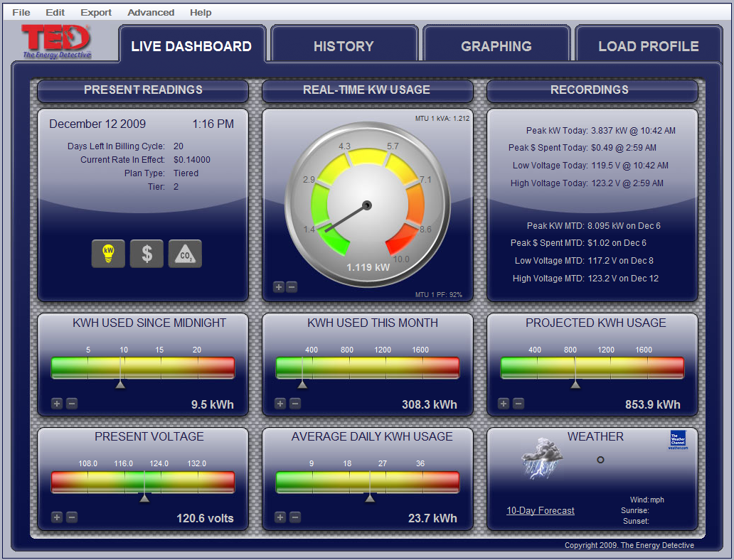The width and height of the screenshot is (734, 560).
Task: Open the 10-Day Forecast link
Action: pyautogui.click(x=541, y=510)
